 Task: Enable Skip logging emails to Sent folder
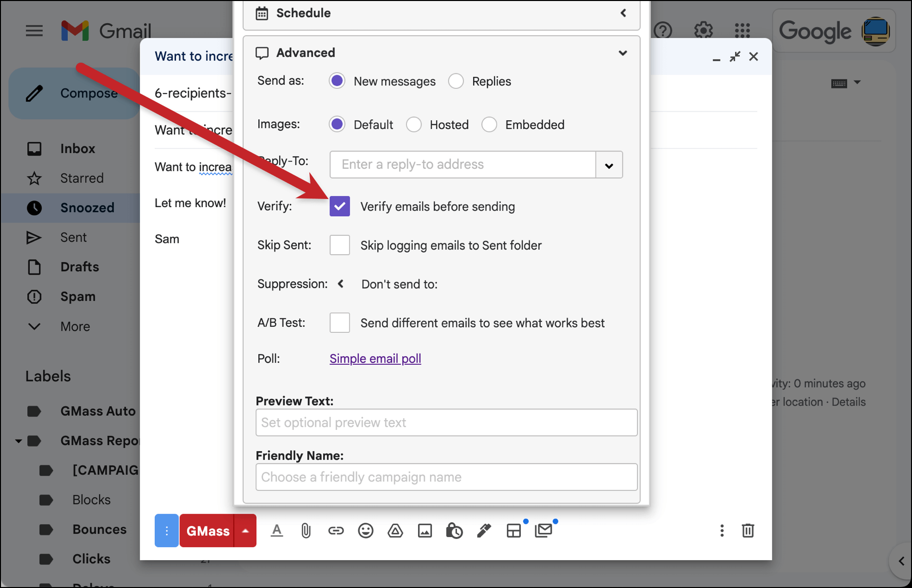340,245
